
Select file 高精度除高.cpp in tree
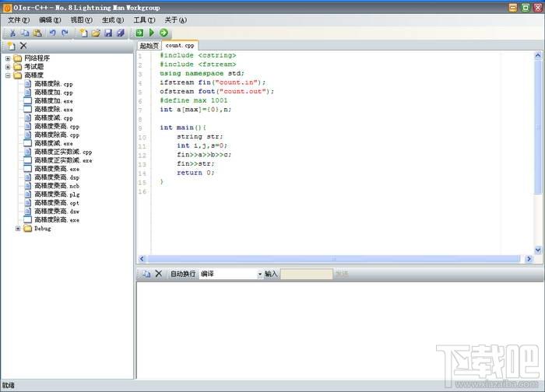tap(57, 135)
